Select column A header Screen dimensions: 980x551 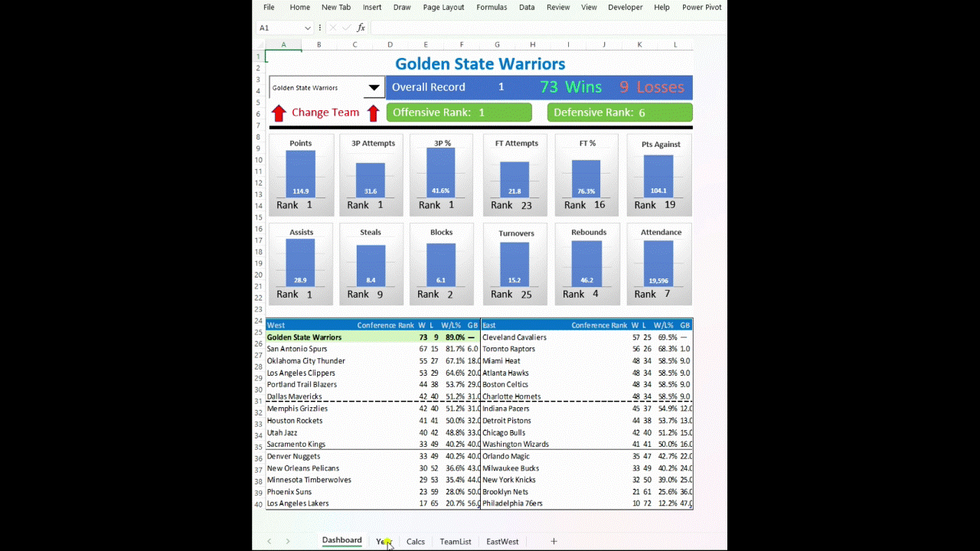click(283, 45)
